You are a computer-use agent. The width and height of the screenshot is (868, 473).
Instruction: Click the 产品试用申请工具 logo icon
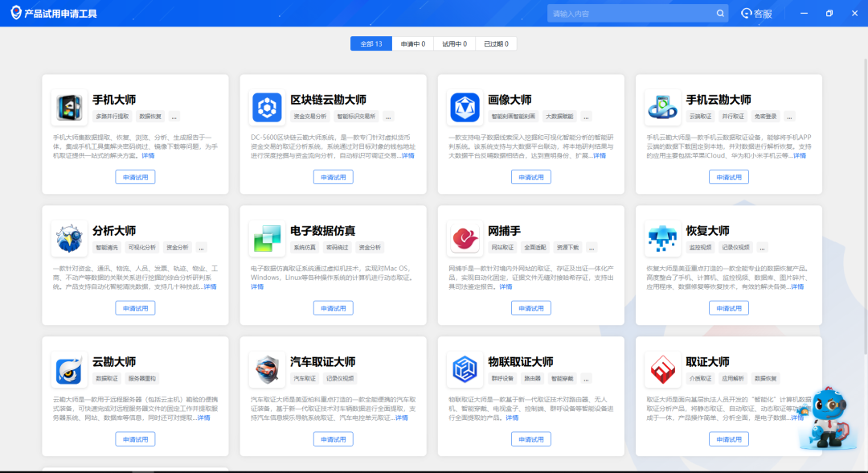pos(16,13)
